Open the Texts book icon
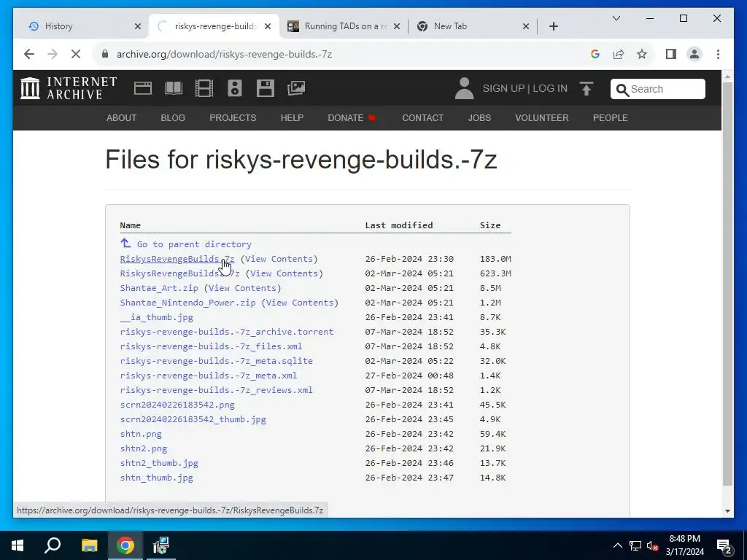The image size is (747, 560). click(x=174, y=88)
